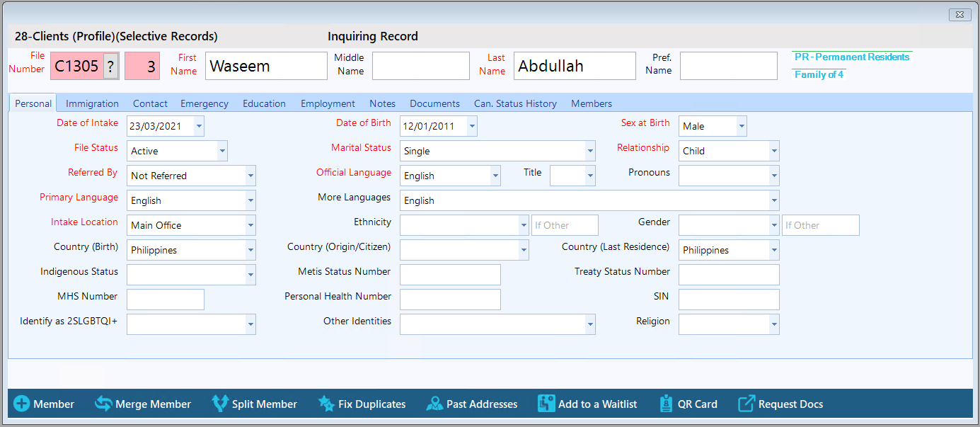980x427 pixels.
Task: Click into the SIN input field
Action: tap(728, 300)
